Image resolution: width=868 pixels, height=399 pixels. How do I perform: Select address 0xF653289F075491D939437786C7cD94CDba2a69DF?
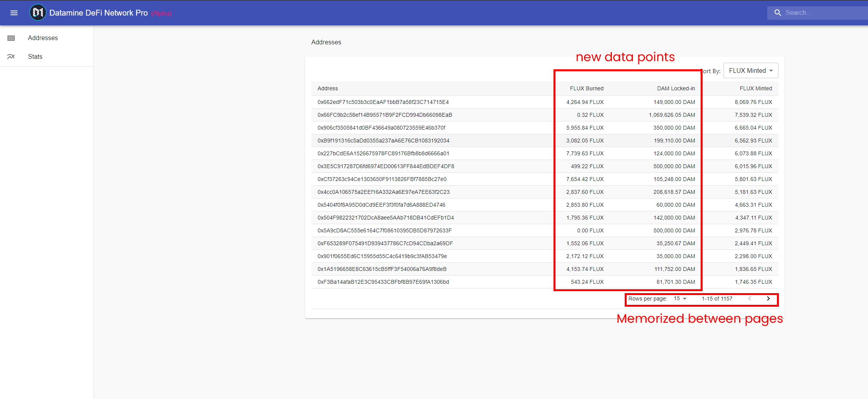(385, 243)
